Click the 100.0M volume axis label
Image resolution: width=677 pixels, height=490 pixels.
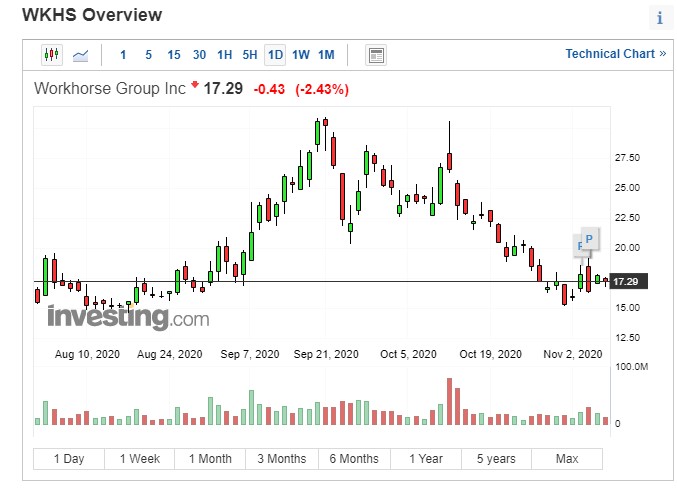(x=632, y=367)
